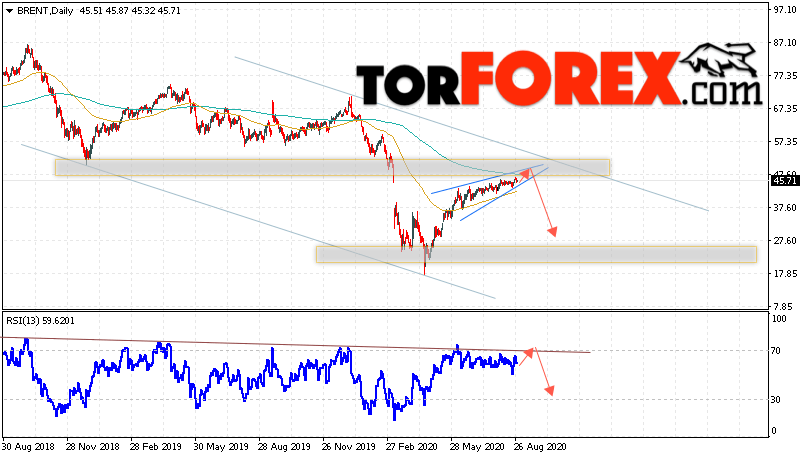The width and height of the screenshot is (808, 458).
Task: Click the 27.60 price axis label
Action: [785, 241]
